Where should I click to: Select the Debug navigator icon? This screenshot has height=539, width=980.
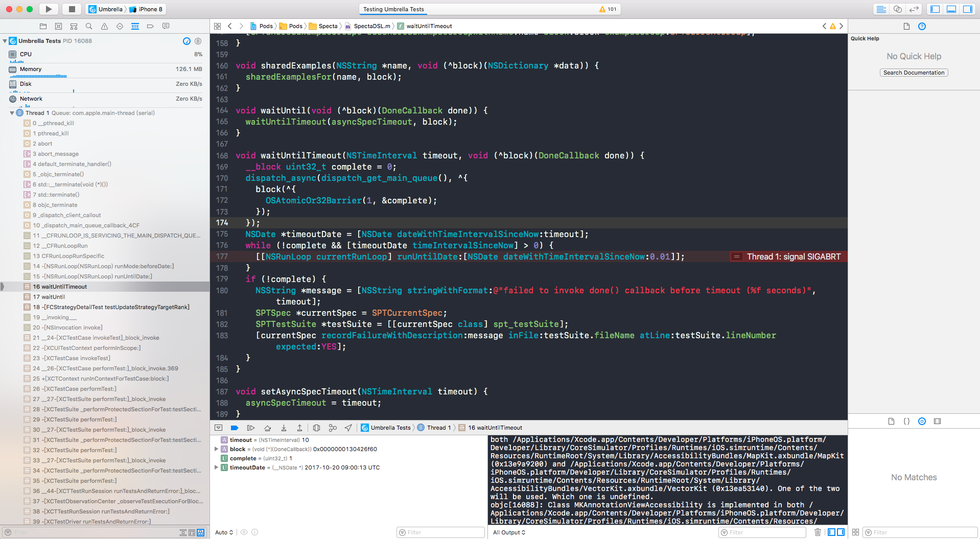tap(135, 26)
